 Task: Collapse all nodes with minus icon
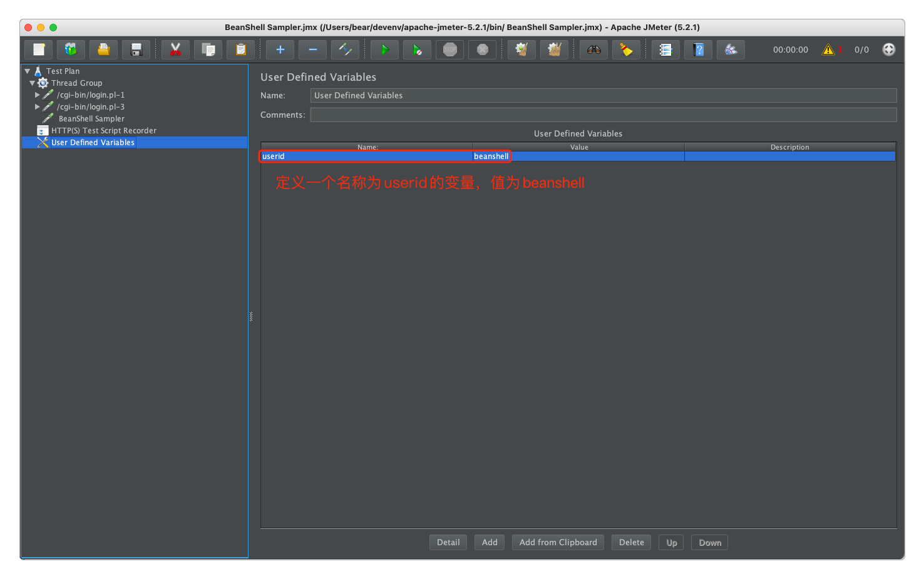(313, 49)
